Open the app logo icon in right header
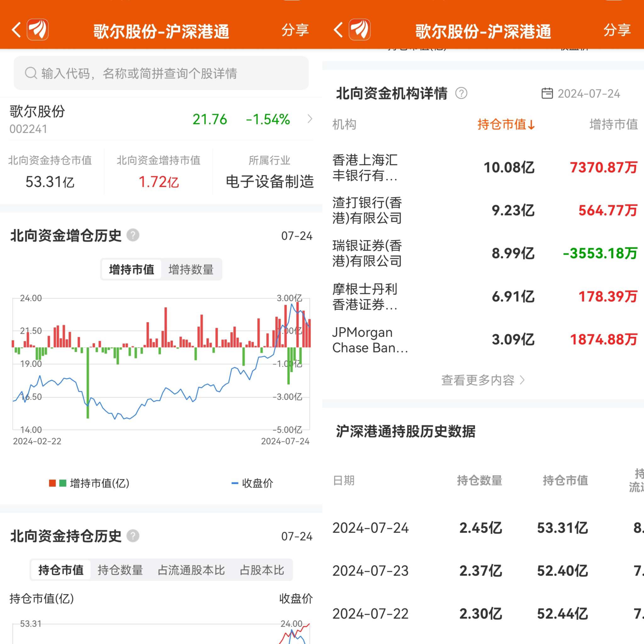This screenshot has height=644, width=644. coord(360,30)
